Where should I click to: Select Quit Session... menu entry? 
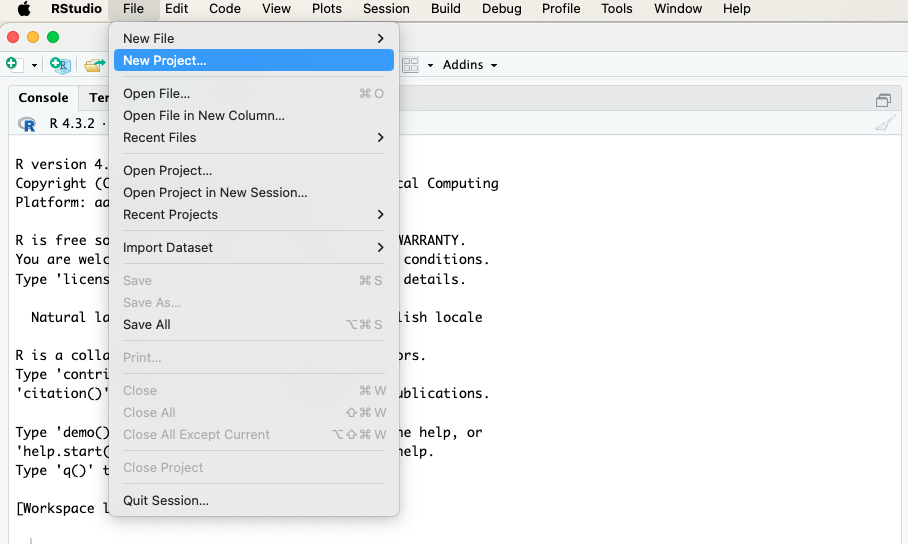(x=166, y=500)
